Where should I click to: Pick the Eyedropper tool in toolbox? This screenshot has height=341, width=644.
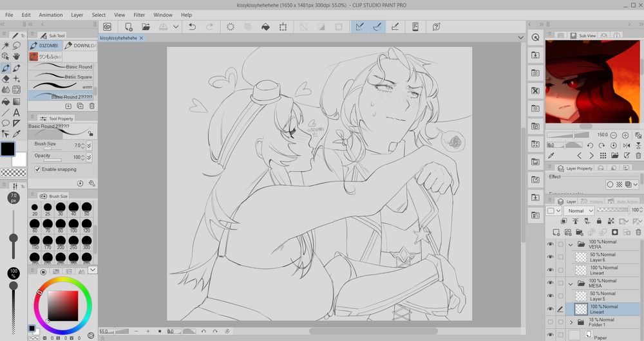pyautogui.click(x=17, y=134)
